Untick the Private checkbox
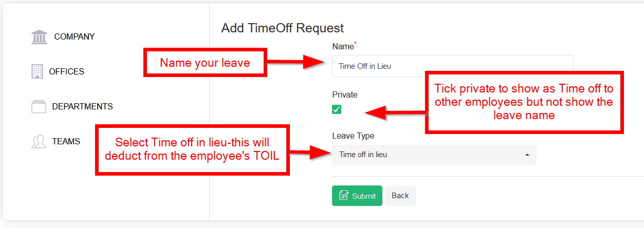This screenshot has height=228, width=644. (x=337, y=109)
